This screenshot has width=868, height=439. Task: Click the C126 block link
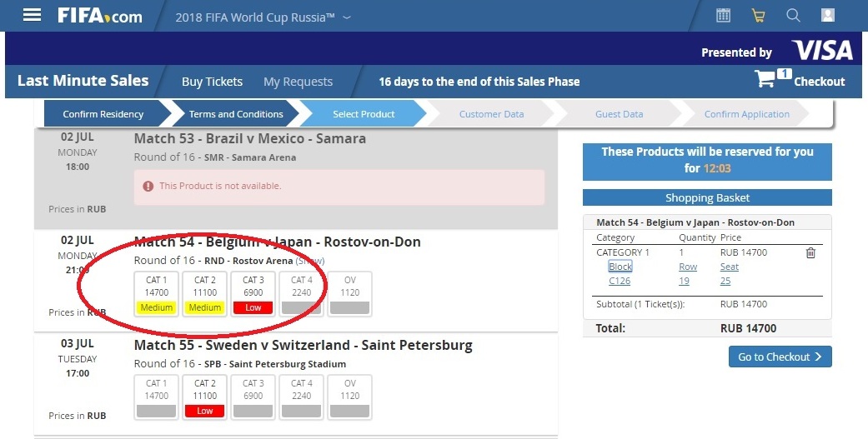tap(620, 281)
